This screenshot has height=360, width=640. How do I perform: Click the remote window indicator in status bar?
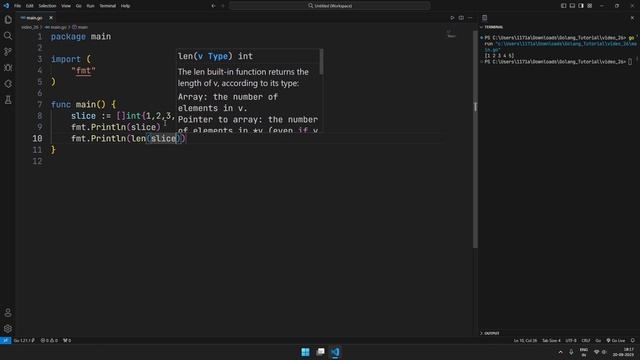(x=5, y=340)
